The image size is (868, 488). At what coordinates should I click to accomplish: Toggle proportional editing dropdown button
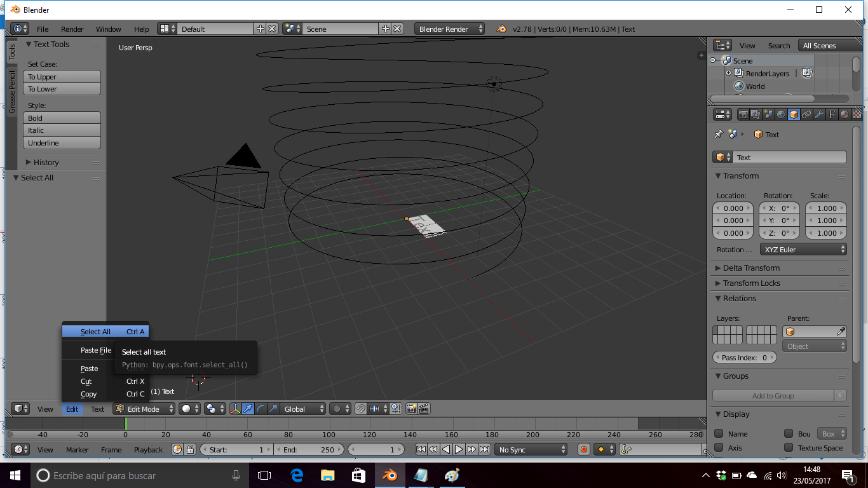point(340,409)
